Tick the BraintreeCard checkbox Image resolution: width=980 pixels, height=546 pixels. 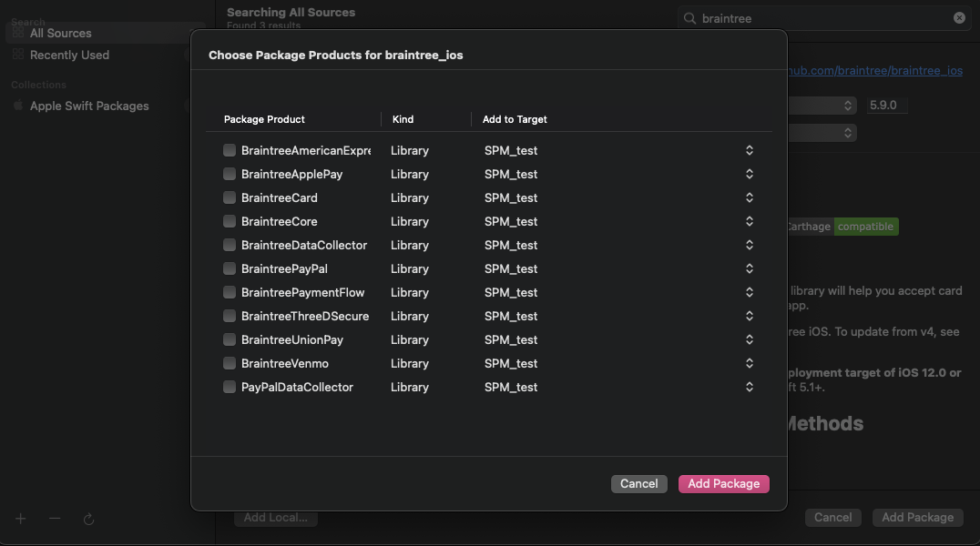point(230,198)
